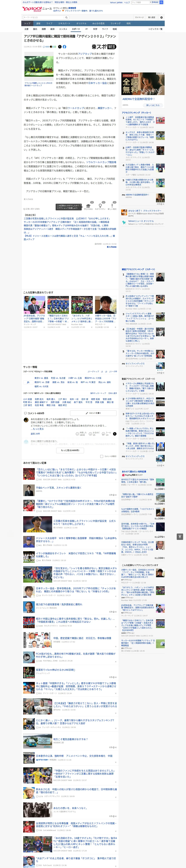Click the ログイン link
This screenshot has width=186, height=868.
point(57,11)
